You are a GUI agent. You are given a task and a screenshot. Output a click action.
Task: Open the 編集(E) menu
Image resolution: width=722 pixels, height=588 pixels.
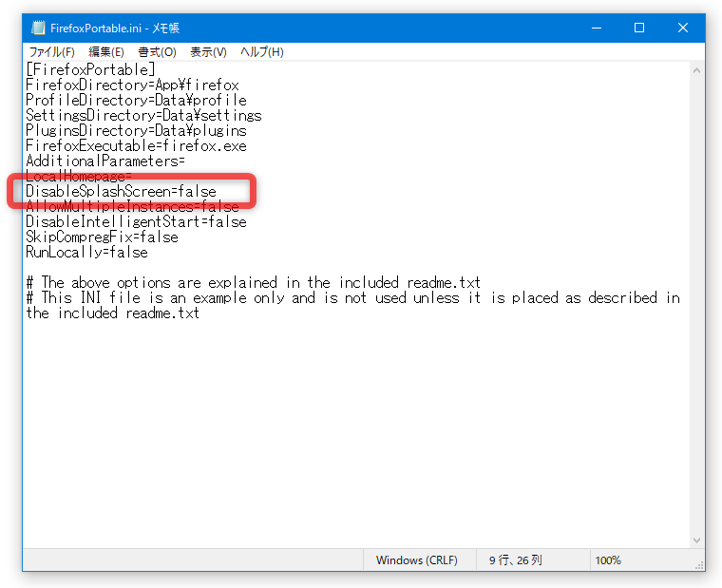[106, 52]
